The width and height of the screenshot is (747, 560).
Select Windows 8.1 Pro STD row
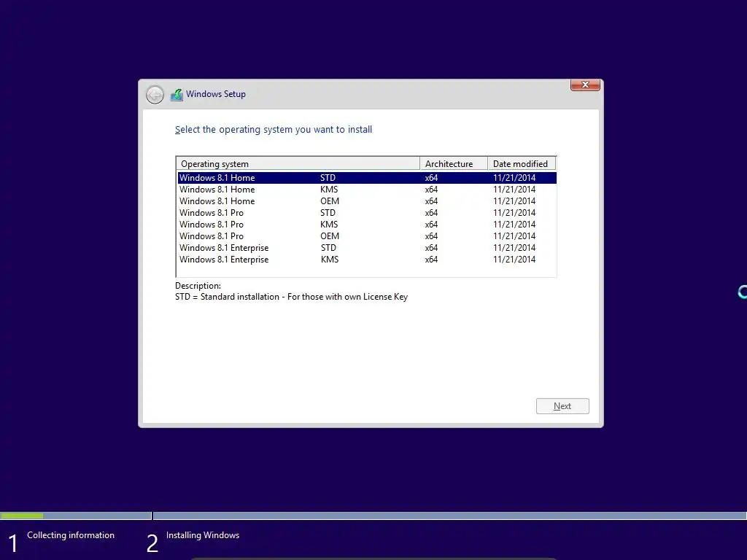pos(367,213)
